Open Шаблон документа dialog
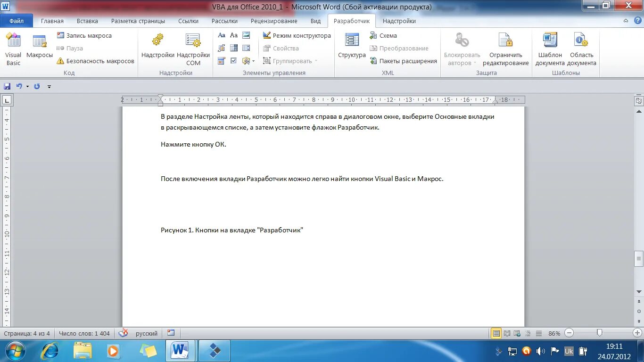Image resolution: width=644 pixels, height=362 pixels. (x=550, y=49)
